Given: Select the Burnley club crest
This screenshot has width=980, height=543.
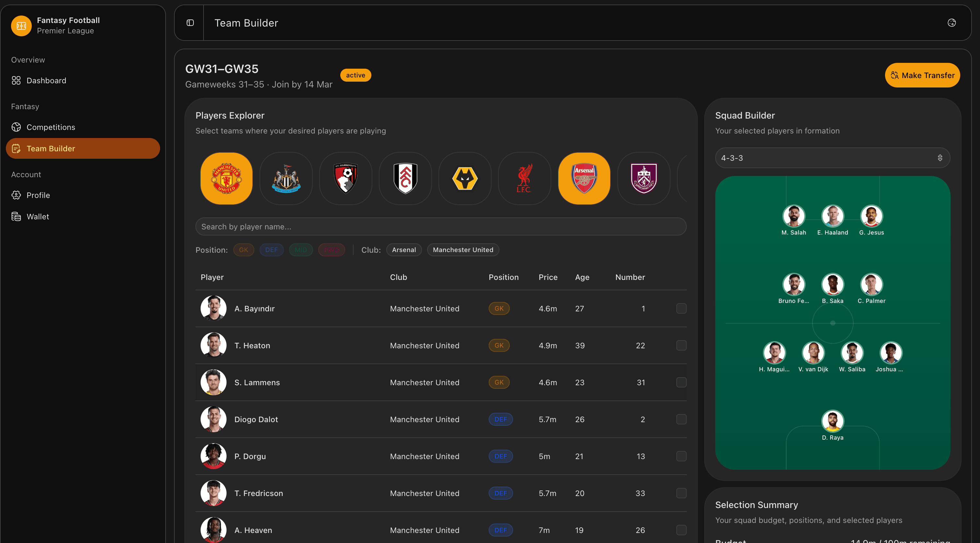Looking at the screenshot, I should [644, 178].
